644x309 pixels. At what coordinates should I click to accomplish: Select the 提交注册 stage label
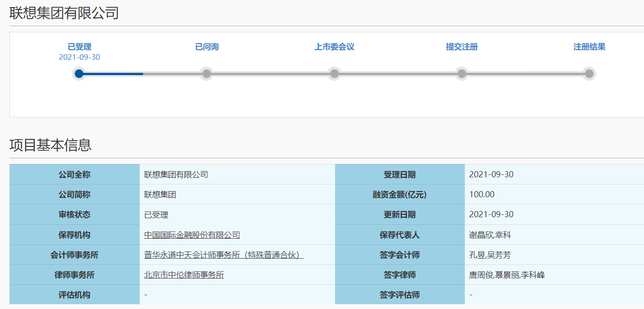[x=461, y=47]
